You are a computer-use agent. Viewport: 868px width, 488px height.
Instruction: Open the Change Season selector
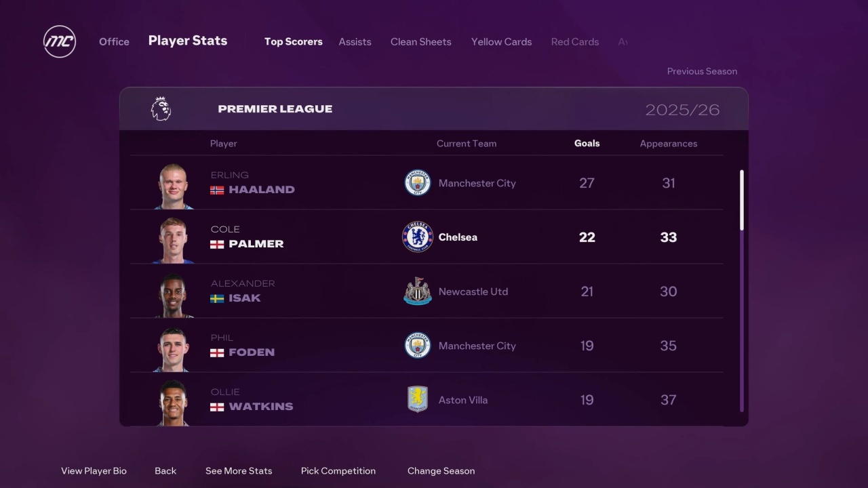click(441, 471)
